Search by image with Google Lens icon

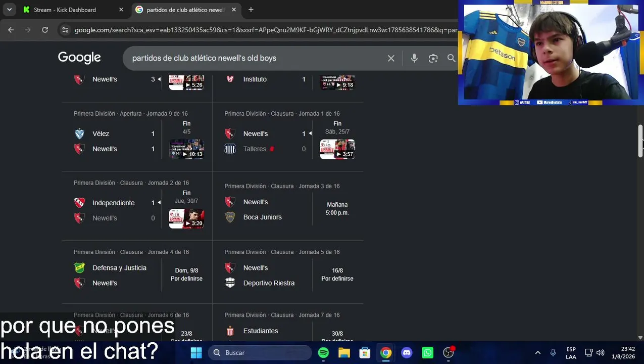click(x=433, y=58)
